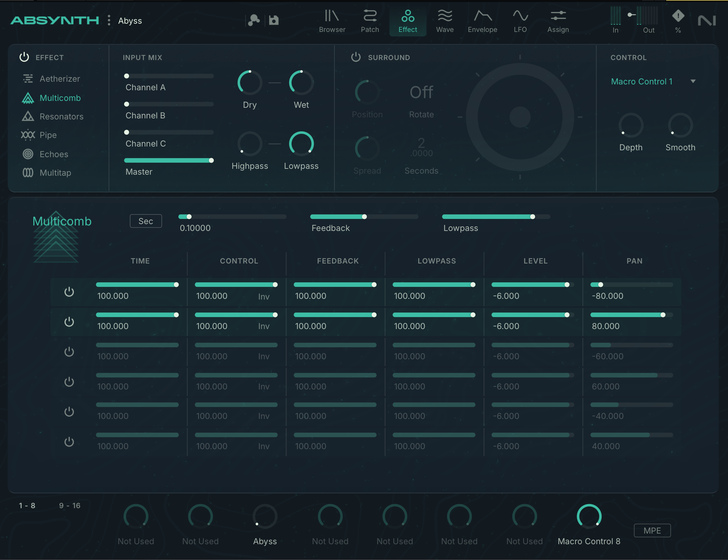
Task: Click the Master input mix slider
Action: pyautogui.click(x=168, y=161)
